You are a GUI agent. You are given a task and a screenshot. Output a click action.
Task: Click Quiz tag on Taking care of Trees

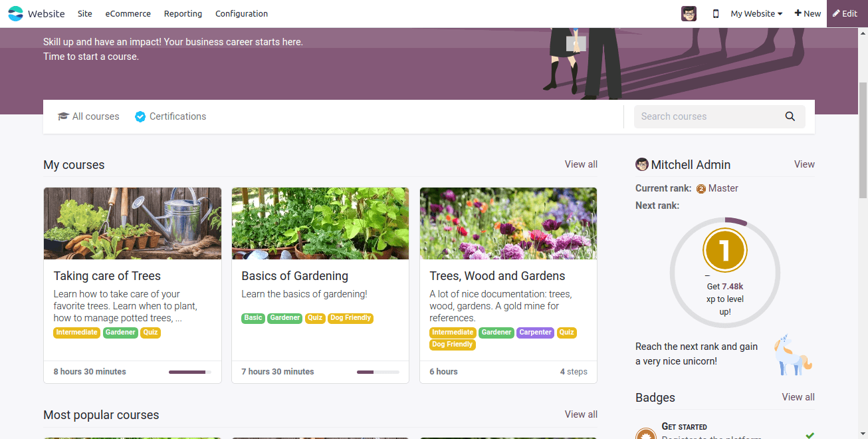[151, 333]
